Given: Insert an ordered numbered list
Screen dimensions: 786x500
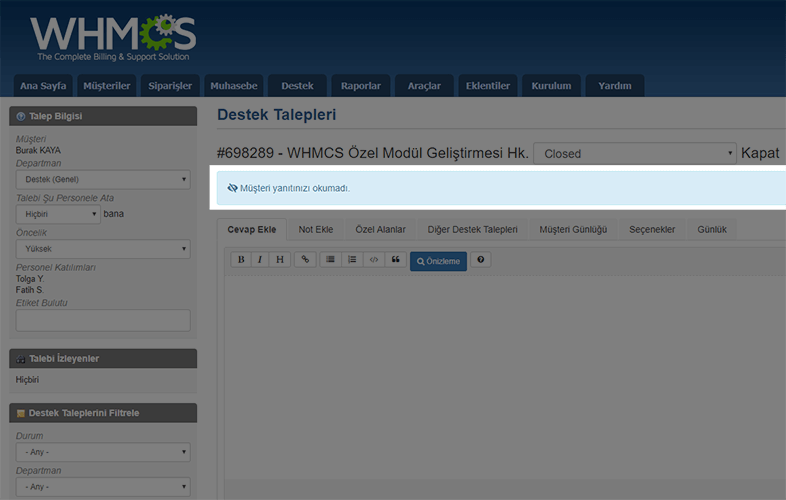Looking at the screenshot, I should (x=352, y=259).
